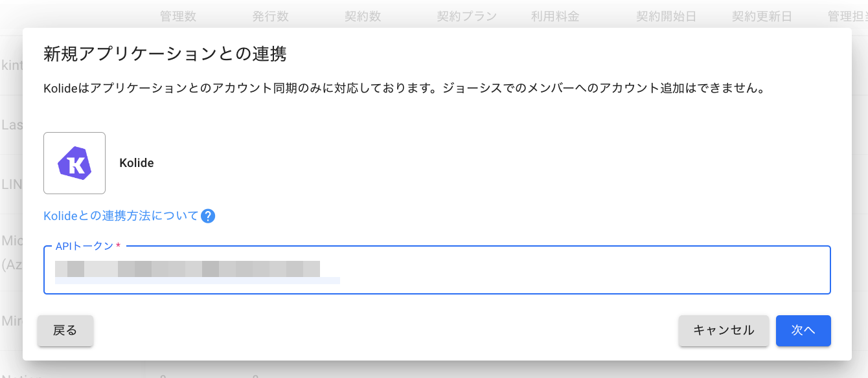Click the partially visible 管理担当 column header
Viewport: 868px width, 378px height.
[x=847, y=17]
